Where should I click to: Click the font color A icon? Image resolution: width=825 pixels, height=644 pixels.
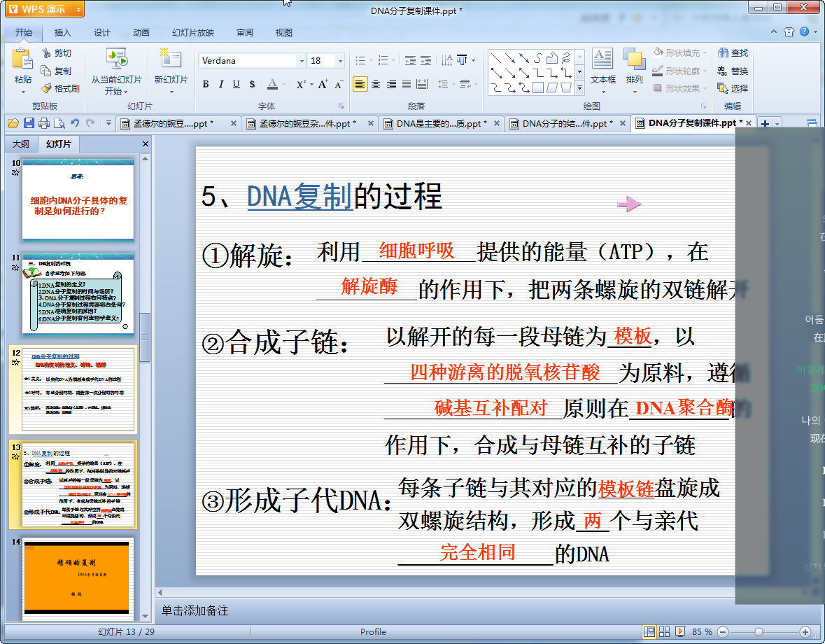click(272, 84)
